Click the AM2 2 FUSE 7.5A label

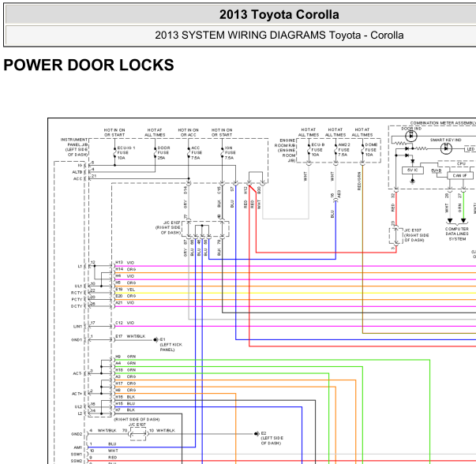pos(344,150)
